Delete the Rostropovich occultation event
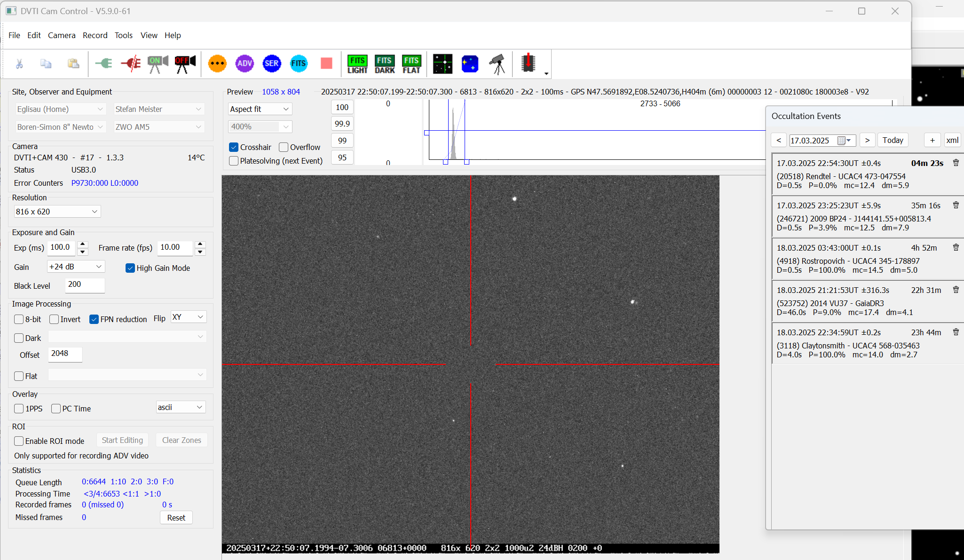 point(956,247)
